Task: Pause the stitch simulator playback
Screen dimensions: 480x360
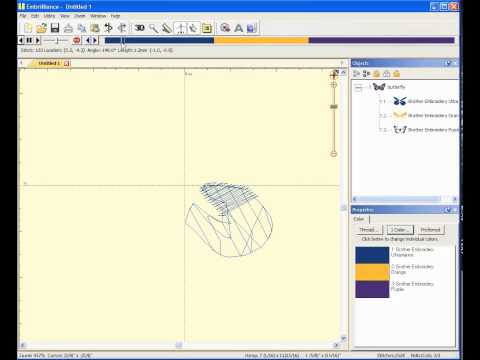Action: click(29, 40)
